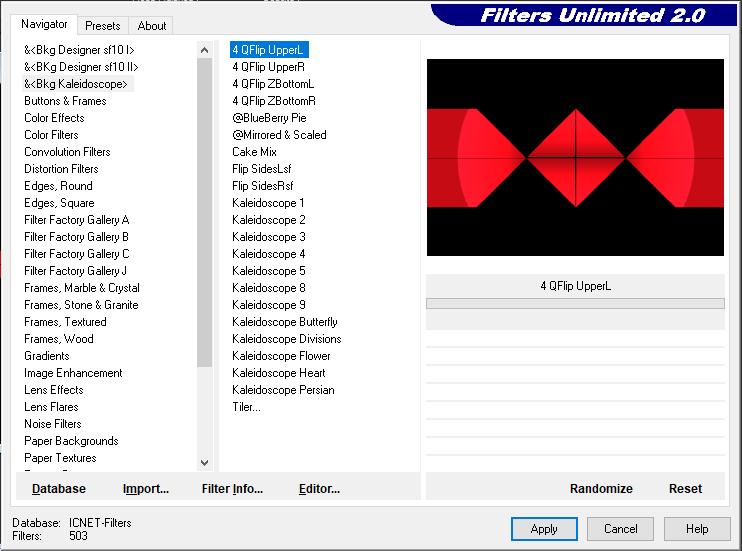This screenshot has height=551, width=742.
Task: Choose @BlueBerry Pie filter
Action: coord(269,118)
